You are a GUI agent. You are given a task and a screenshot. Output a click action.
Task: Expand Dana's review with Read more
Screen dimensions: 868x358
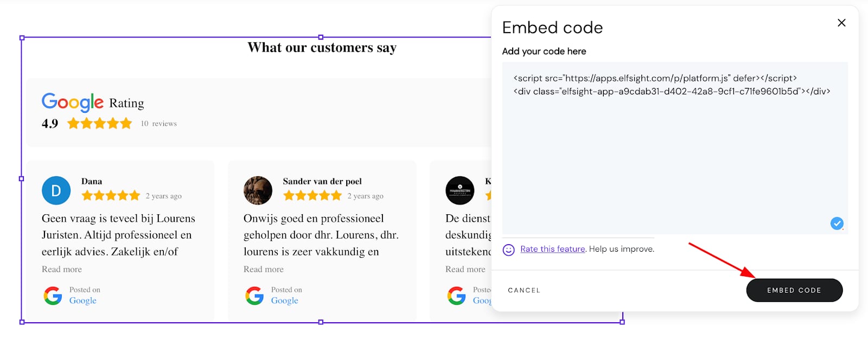62,269
